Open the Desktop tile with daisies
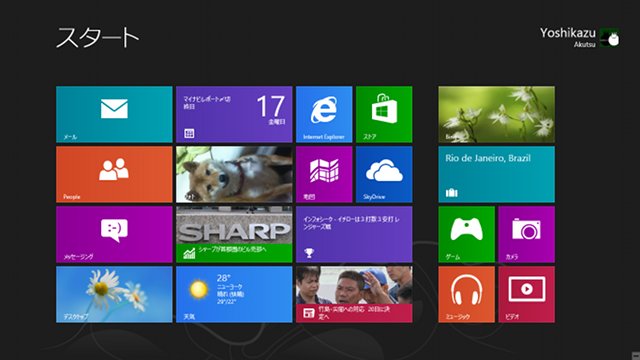640x360 pixels. pyautogui.click(x=114, y=294)
